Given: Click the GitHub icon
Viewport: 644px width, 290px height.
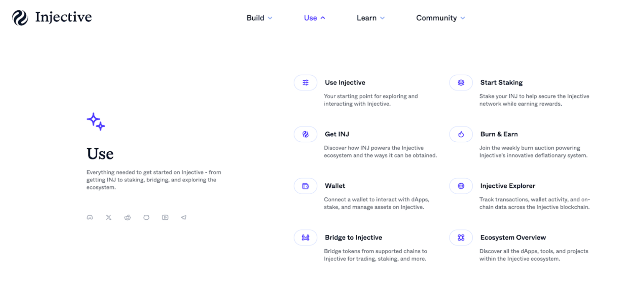Looking at the screenshot, I should click(x=146, y=217).
